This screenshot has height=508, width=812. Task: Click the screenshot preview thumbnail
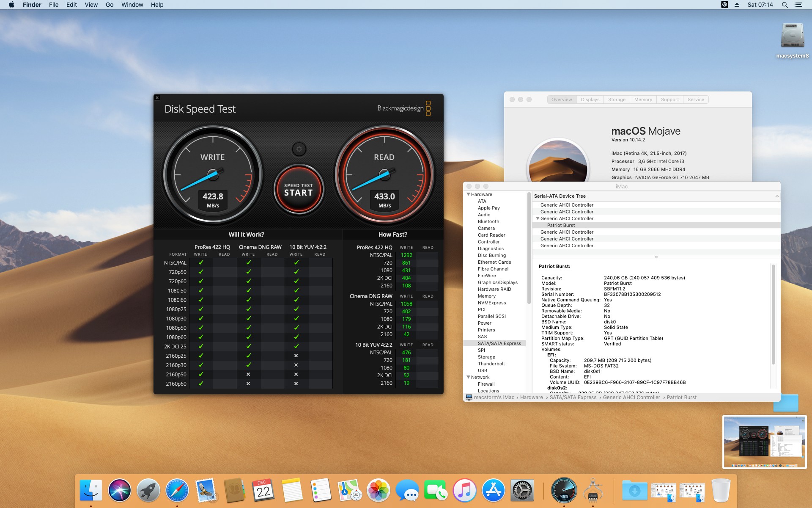coord(764,442)
